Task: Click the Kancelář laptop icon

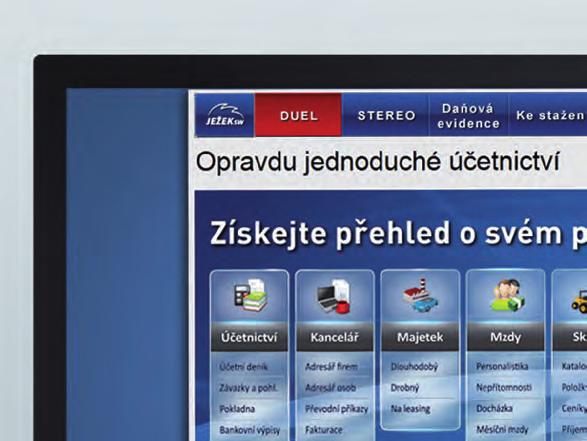Action: (x=334, y=296)
